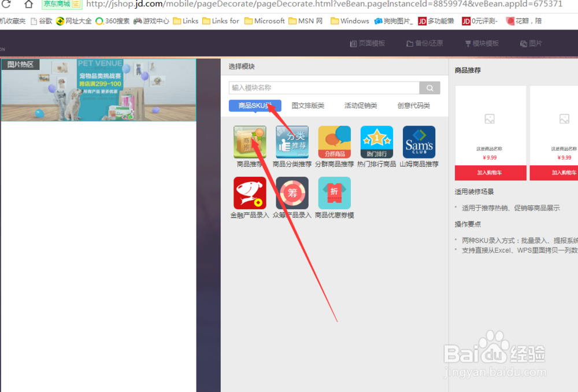Select the 金融产品录入 JD dog icon
578x392 pixels.
click(250, 193)
